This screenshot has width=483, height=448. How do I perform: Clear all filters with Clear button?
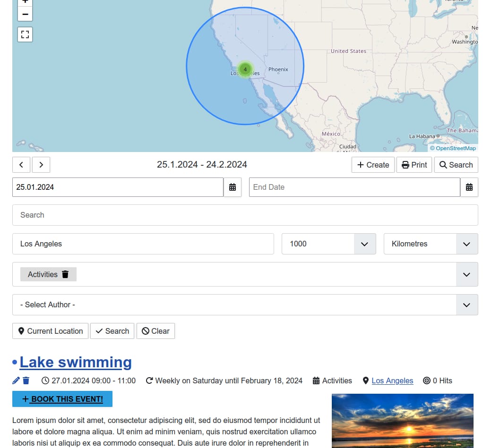(155, 331)
